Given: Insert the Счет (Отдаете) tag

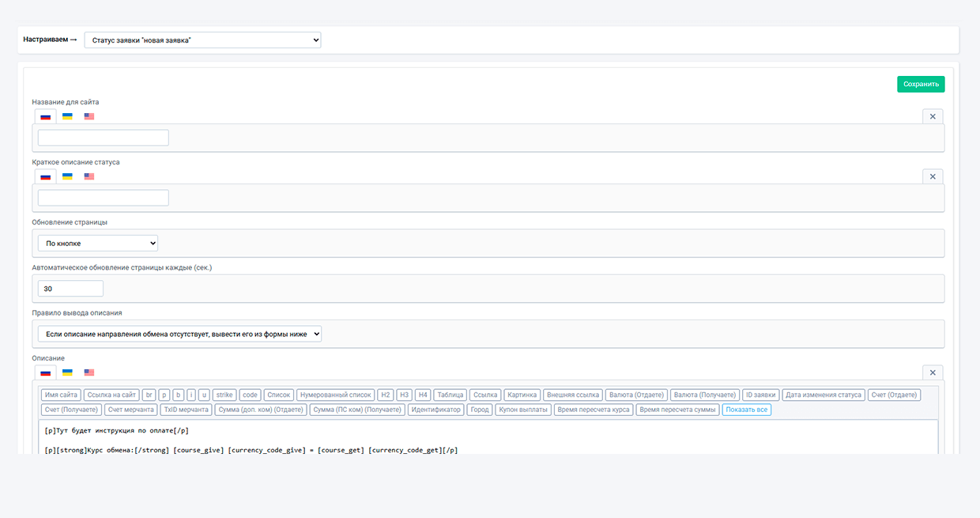Looking at the screenshot, I should click(894, 395).
